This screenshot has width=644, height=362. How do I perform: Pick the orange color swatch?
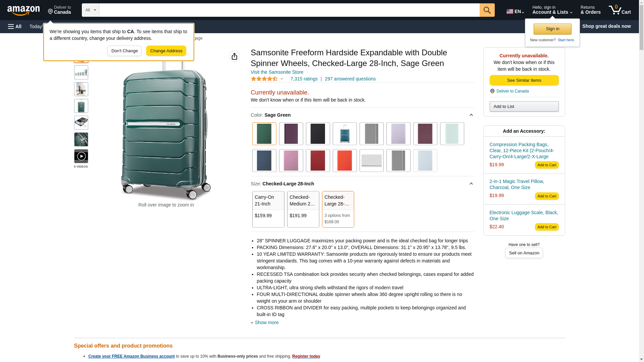tap(344, 161)
